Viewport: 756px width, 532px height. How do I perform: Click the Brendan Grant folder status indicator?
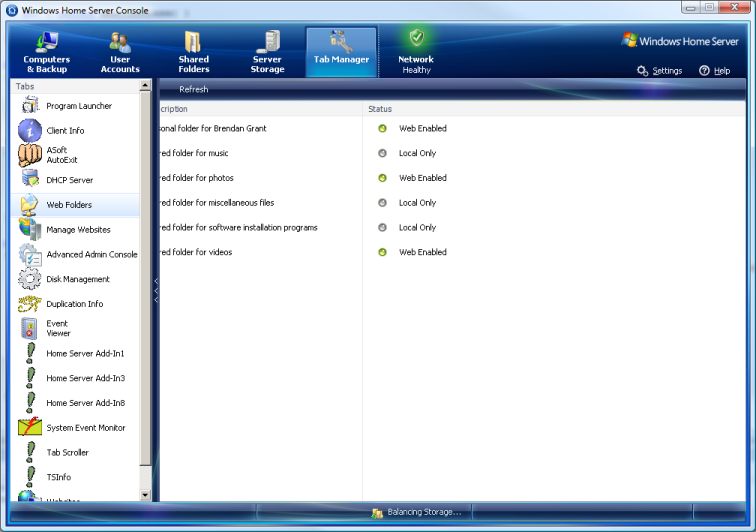coord(382,128)
